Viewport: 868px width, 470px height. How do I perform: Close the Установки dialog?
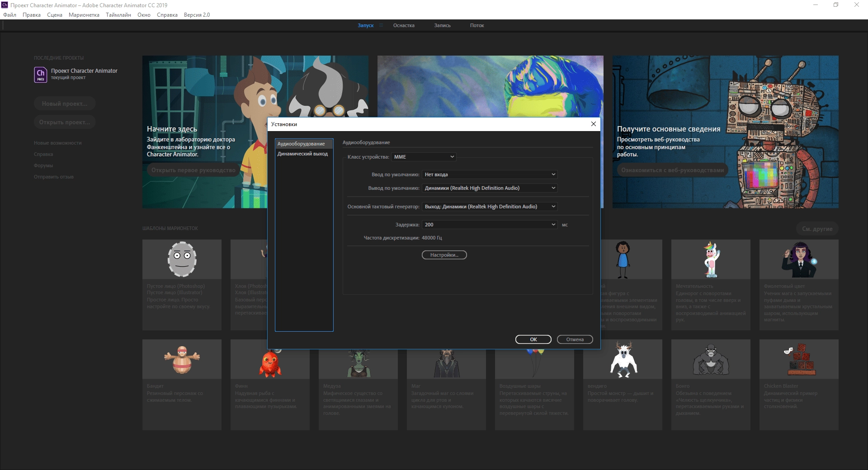[594, 124]
